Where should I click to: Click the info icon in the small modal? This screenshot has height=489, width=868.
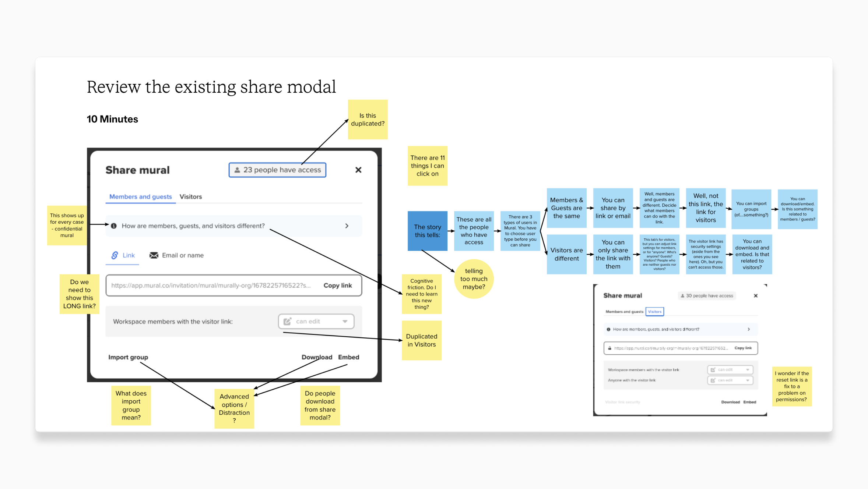[x=608, y=329]
